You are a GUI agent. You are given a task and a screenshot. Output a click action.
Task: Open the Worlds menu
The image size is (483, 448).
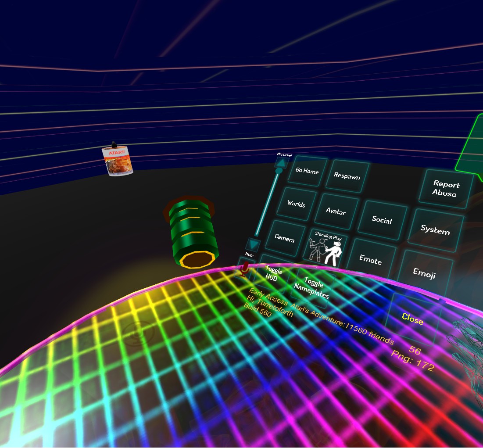coord(296,204)
